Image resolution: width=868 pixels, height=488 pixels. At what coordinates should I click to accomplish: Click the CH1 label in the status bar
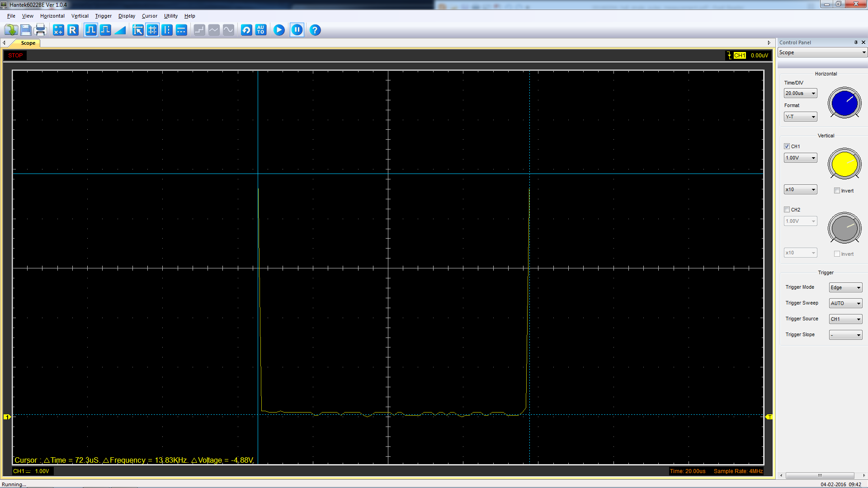tap(19, 471)
